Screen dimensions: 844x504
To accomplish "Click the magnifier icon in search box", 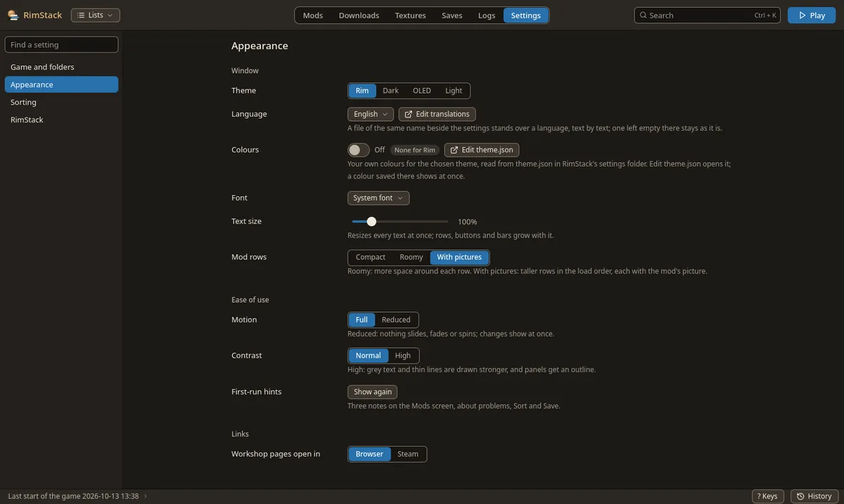I will (x=643, y=15).
